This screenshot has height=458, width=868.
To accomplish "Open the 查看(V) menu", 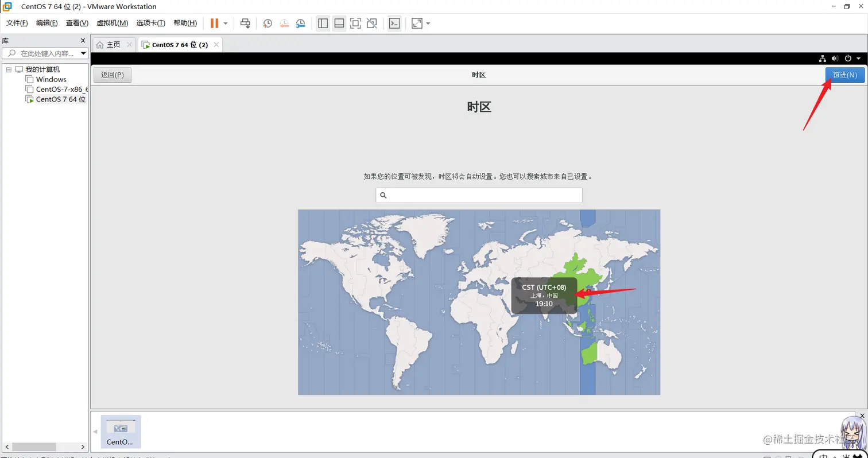I will coord(77,23).
